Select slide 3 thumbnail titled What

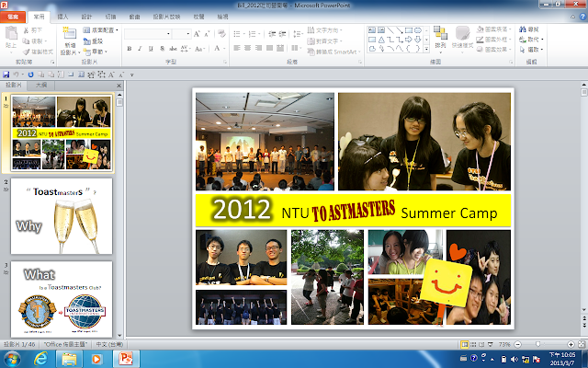pos(62,299)
